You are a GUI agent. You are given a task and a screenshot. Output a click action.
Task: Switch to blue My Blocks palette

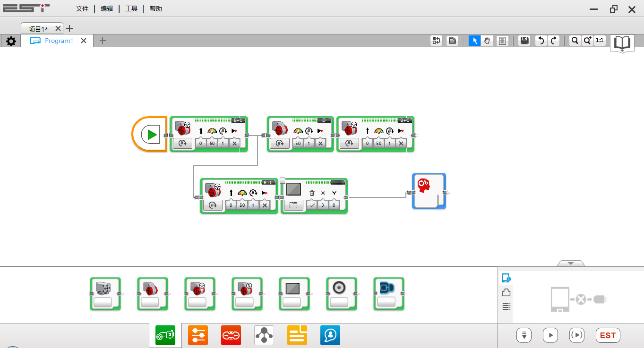pyautogui.click(x=330, y=335)
